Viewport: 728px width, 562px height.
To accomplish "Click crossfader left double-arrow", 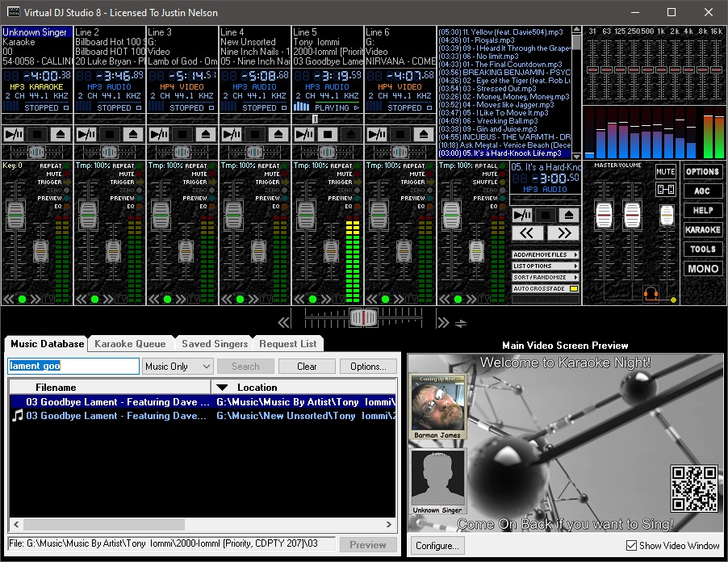I will (x=283, y=322).
